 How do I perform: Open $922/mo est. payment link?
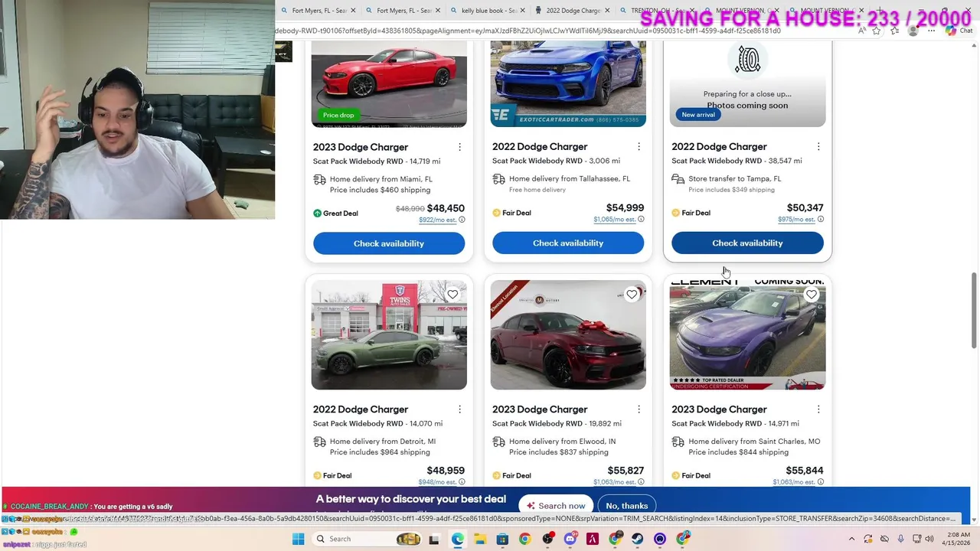pos(437,220)
